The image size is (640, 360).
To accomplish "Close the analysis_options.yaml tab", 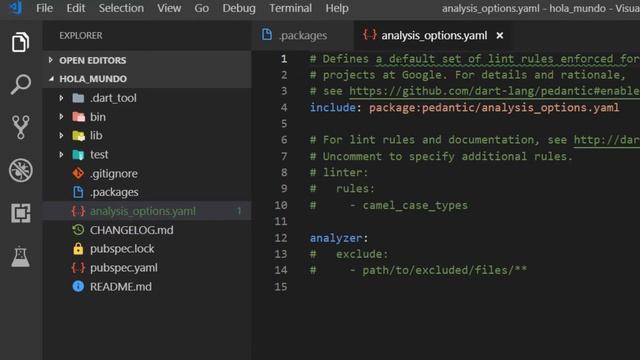I will point(500,36).
